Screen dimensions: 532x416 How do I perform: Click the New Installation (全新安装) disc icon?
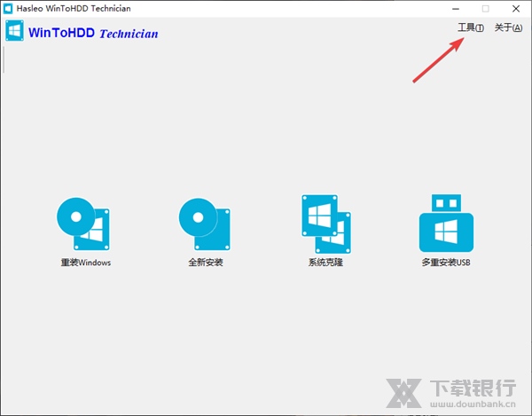click(205, 224)
